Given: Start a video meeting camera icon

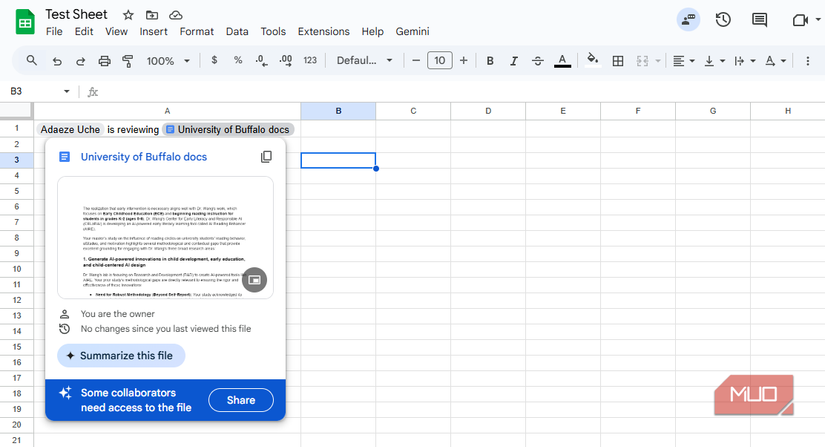Looking at the screenshot, I should point(800,20).
